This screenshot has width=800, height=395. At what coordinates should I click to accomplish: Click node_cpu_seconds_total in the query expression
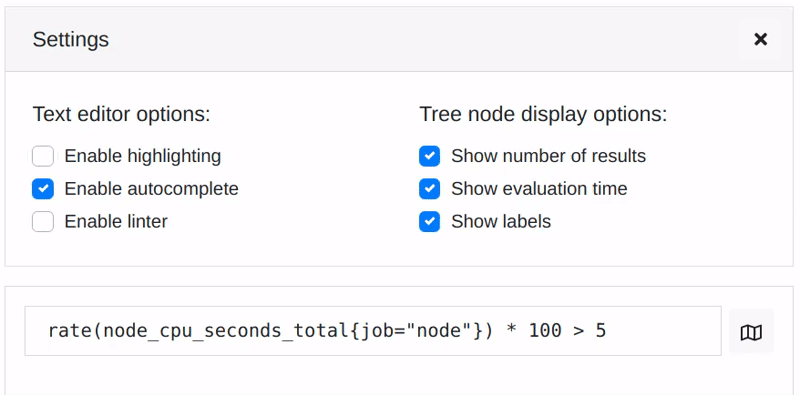point(226,331)
